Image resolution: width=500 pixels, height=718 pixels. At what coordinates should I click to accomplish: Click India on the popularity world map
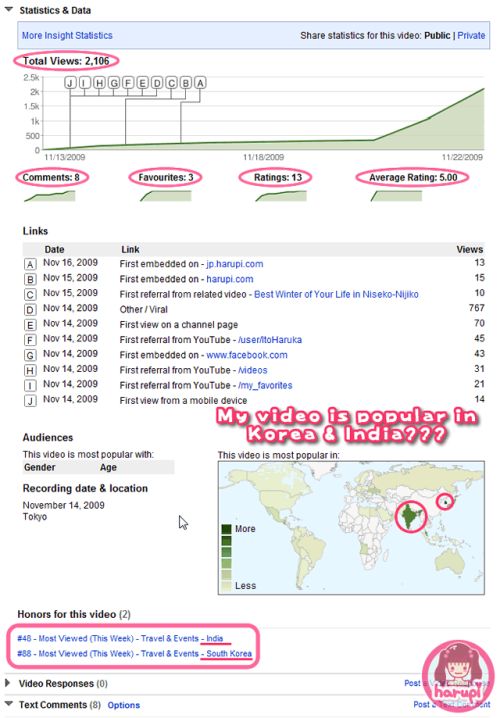click(x=410, y=515)
